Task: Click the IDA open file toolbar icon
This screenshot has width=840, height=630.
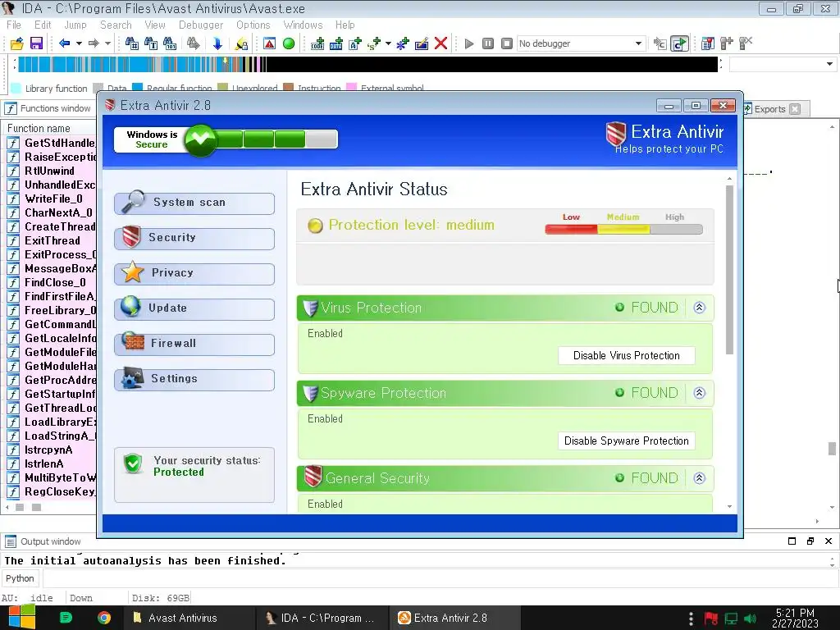Action: pos(16,43)
